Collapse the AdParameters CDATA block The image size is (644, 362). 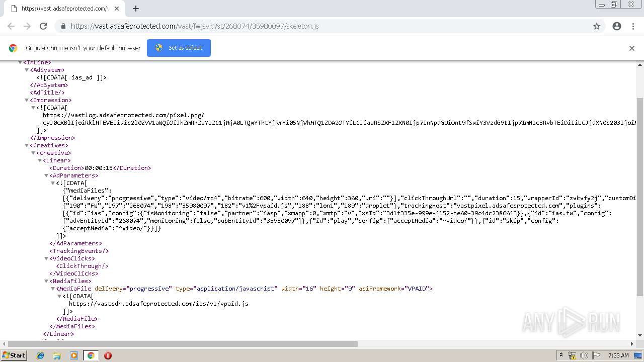click(x=53, y=183)
